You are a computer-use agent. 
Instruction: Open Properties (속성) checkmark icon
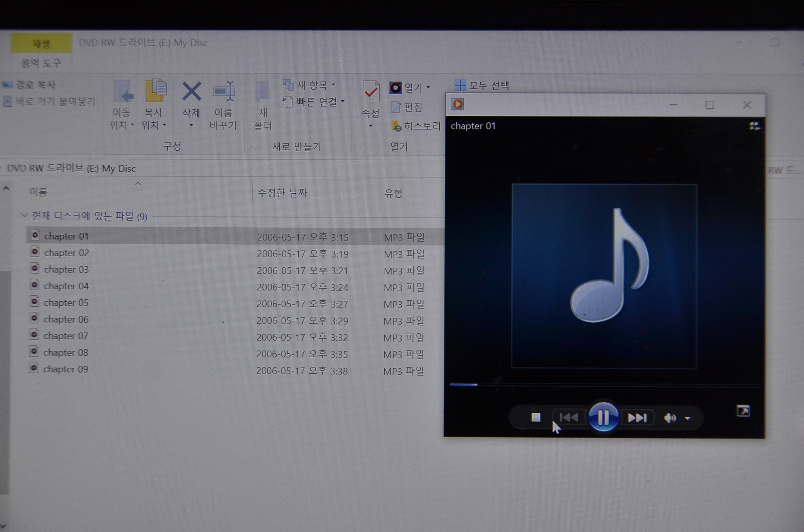tap(371, 92)
